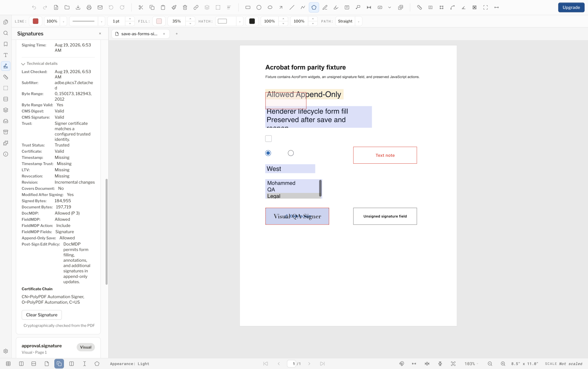Screen dimensions: 588x369
Task: Close the save-as-forms-si... tab
Action: [x=164, y=34]
